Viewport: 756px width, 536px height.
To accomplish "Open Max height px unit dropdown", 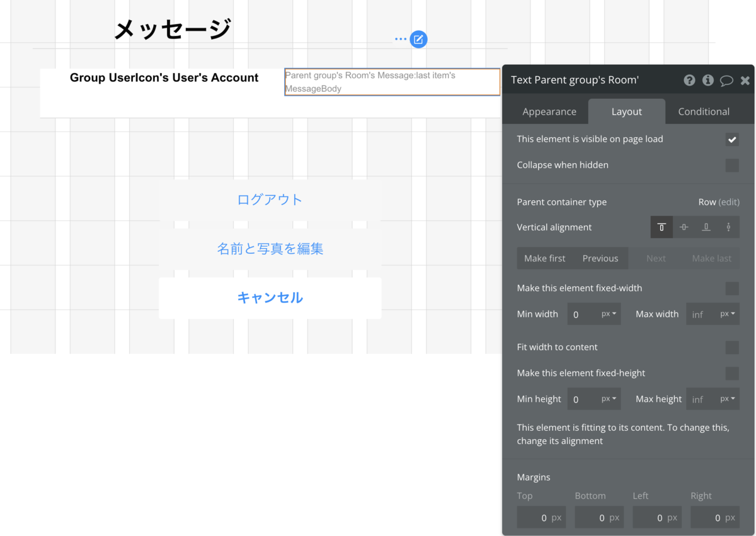I will [x=728, y=399].
